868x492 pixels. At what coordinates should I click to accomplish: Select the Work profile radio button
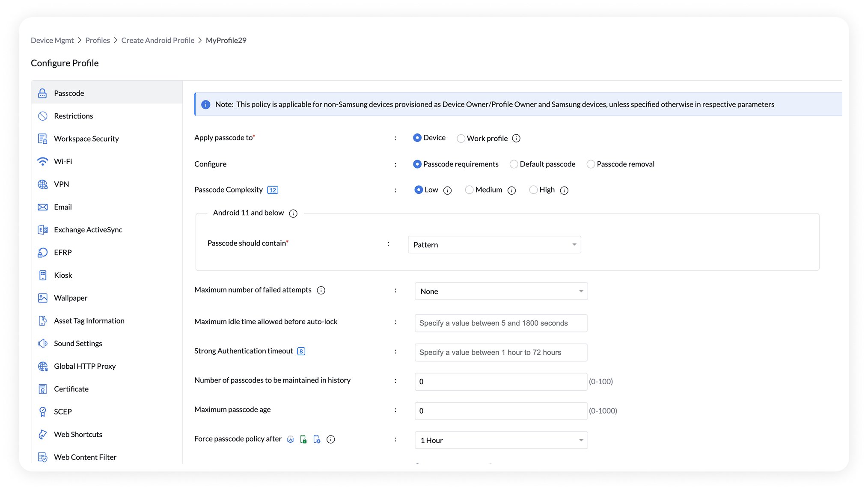pyautogui.click(x=461, y=139)
